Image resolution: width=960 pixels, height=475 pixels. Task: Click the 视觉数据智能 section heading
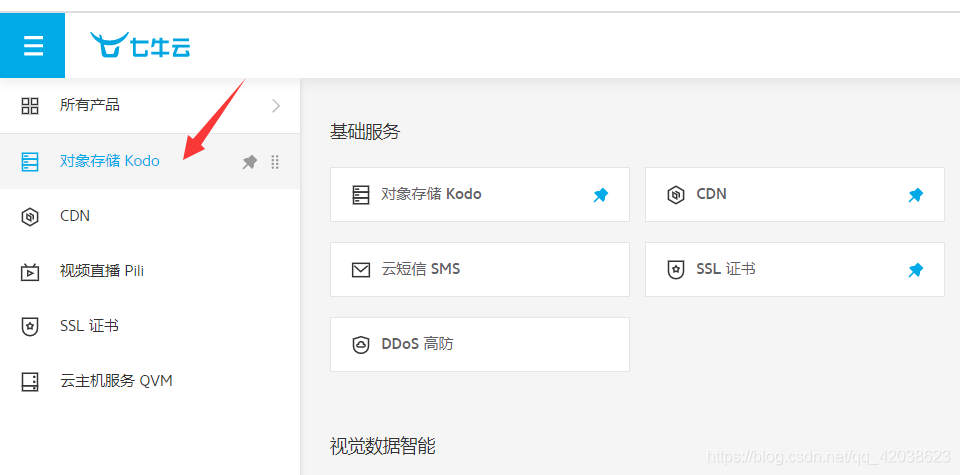pos(383,446)
